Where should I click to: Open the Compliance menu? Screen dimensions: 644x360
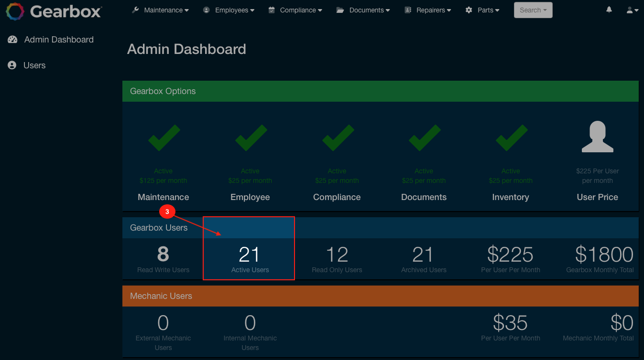(x=295, y=10)
